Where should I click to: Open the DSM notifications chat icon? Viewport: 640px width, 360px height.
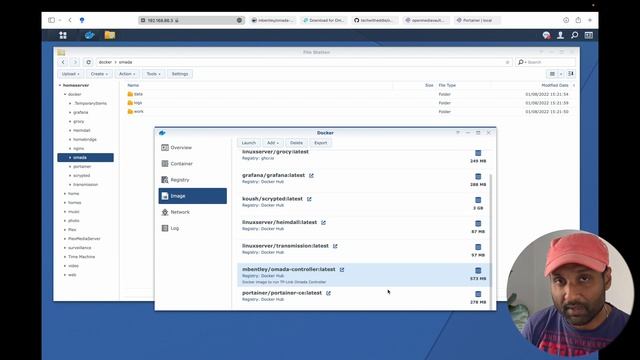tap(547, 36)
